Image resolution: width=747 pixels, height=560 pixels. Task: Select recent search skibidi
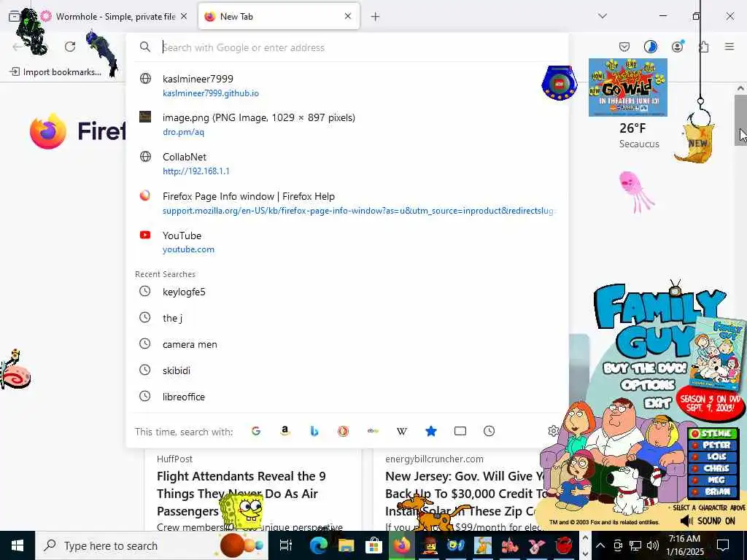[347, 370]
